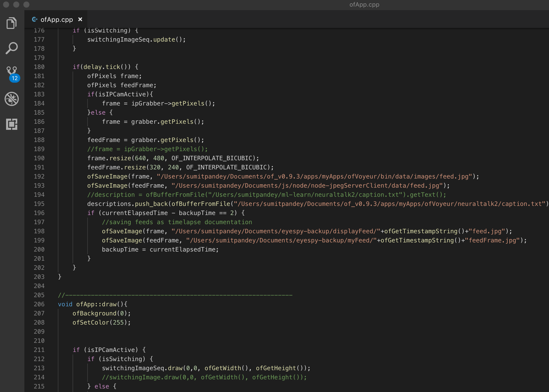This screenshot has height=392, width=549.
Task: Click the gray window close button
Action: (6, 5)
